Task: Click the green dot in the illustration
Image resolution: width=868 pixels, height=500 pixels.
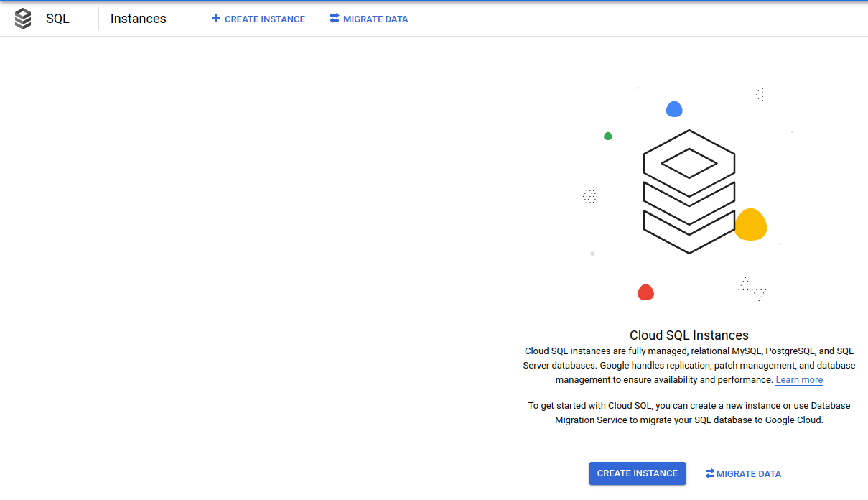Action: pyautogui.click(x=607, y=136)
